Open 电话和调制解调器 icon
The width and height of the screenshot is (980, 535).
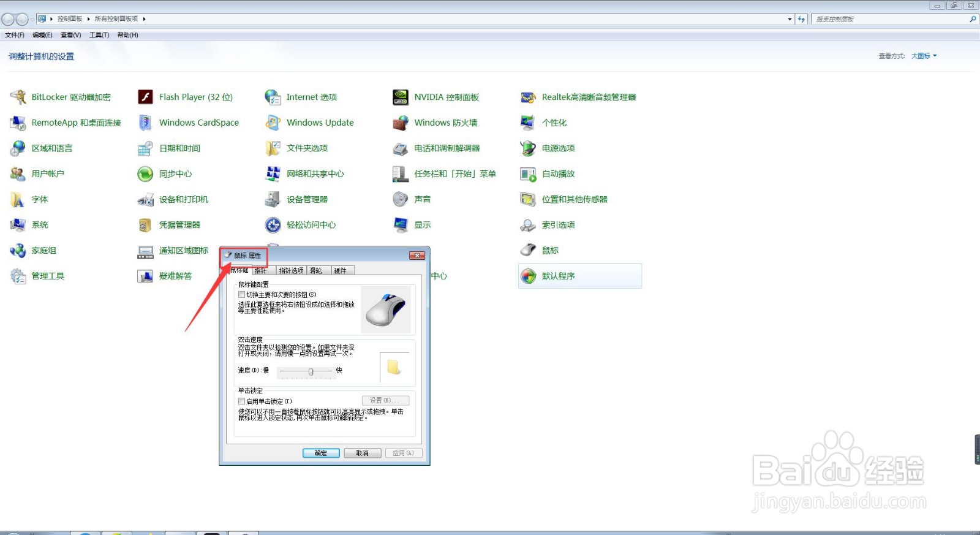click(x=401, y=148)
